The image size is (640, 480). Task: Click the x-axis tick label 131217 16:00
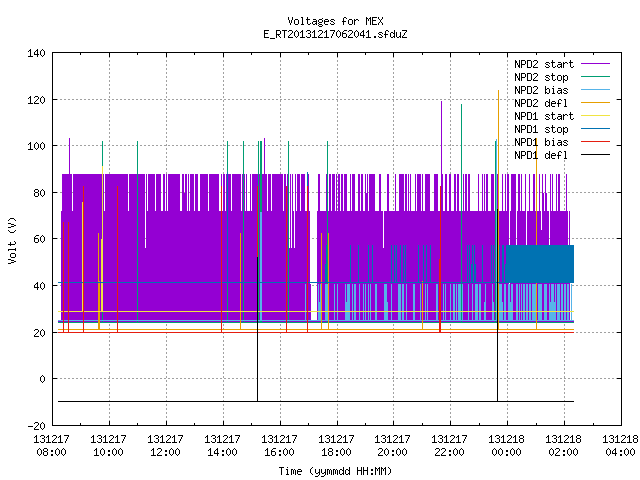point(279,446)
